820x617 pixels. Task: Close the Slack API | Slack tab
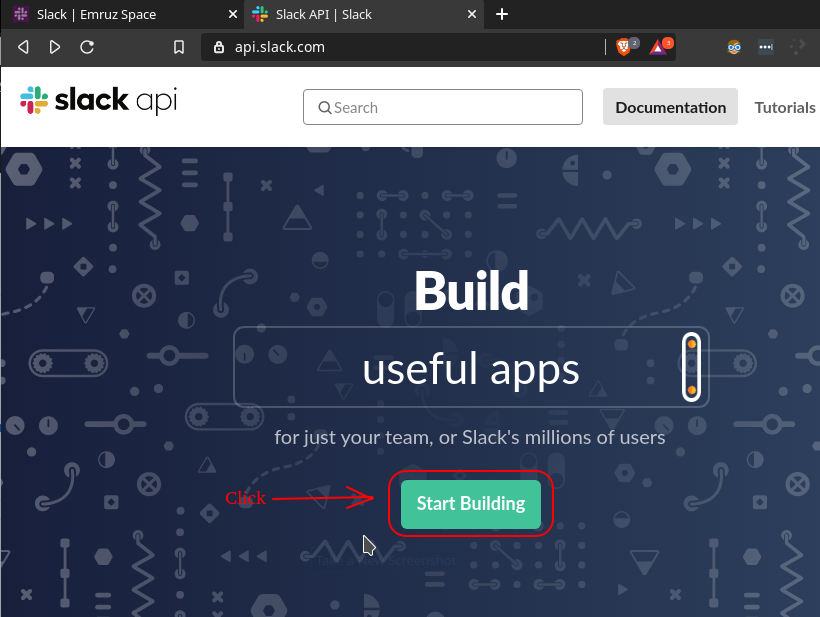472,14
